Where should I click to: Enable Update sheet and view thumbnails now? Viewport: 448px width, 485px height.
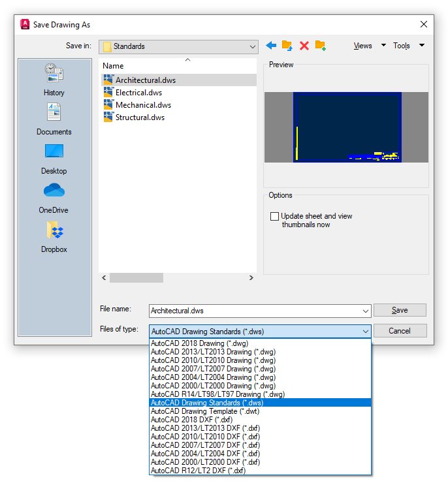click(274, 216)
